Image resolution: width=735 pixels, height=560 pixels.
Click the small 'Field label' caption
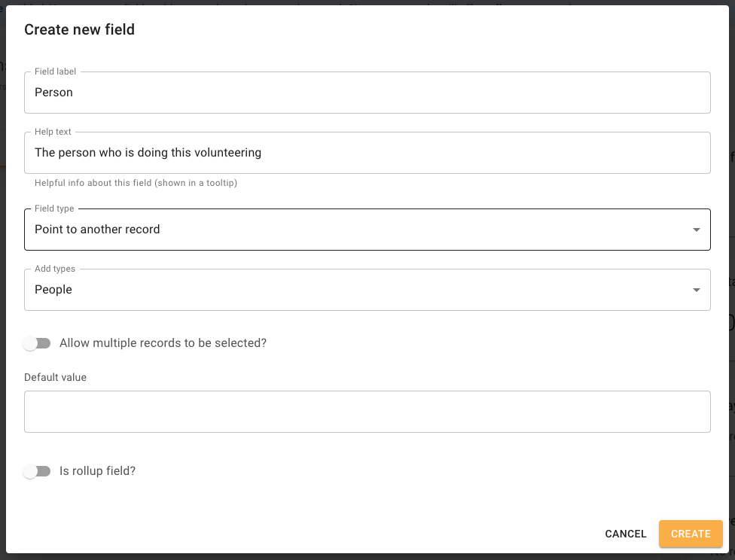click(x=55, y=72)
